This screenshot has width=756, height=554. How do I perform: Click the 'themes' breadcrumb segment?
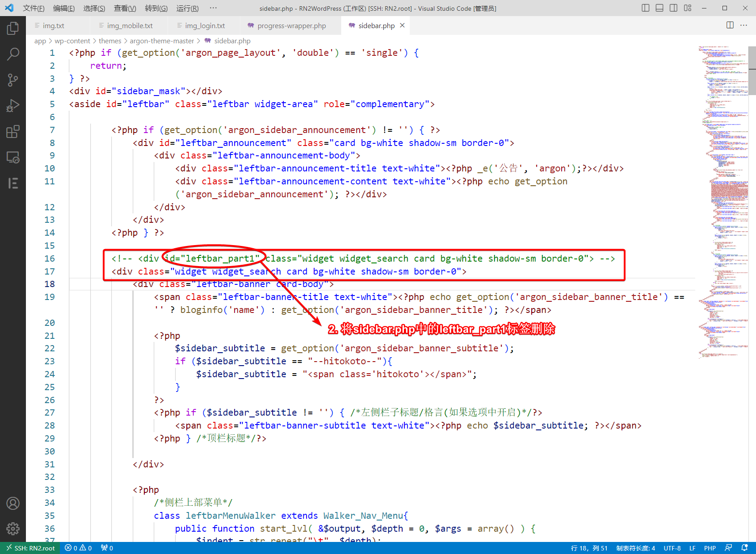tap(110, 41)
